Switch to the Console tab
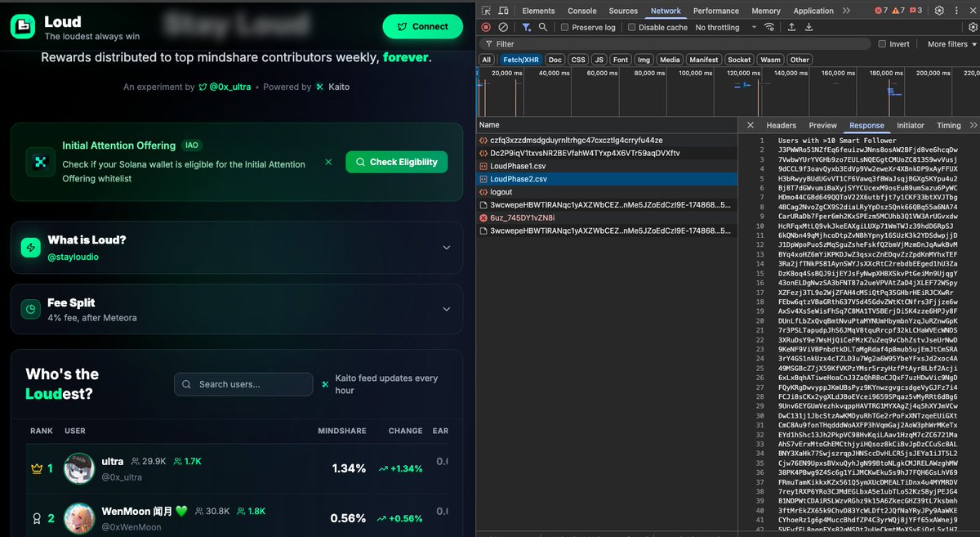Image resolution: width=980 pixels, height=537 pixels. [582, 11]
